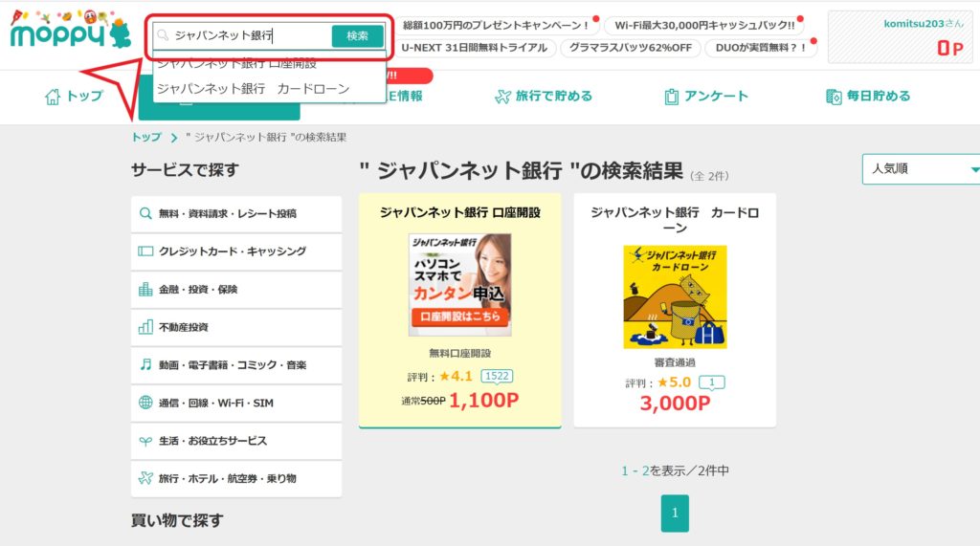Viewport: 980px width, 546px height.
Task: Click the review count bubble showing 1
Action: (711, 382)
